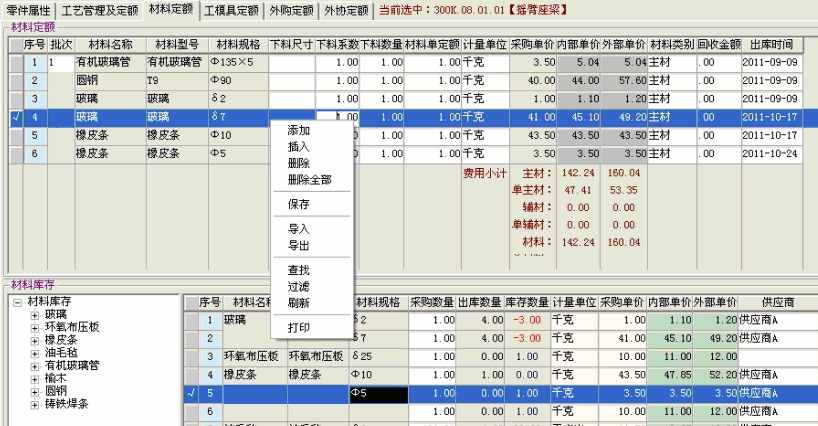
Task: Click the 计量单位 column header in 材料定额
Action: pyautogui.click(x=485, y=45)
